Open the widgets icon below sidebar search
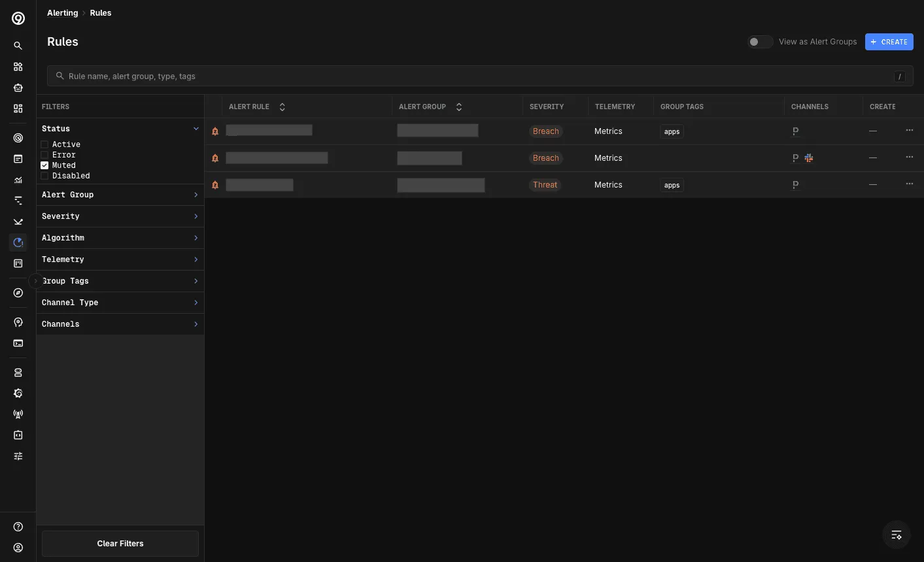Image resolution: width=924 pixels, height=562 pixels. point(18,67)
